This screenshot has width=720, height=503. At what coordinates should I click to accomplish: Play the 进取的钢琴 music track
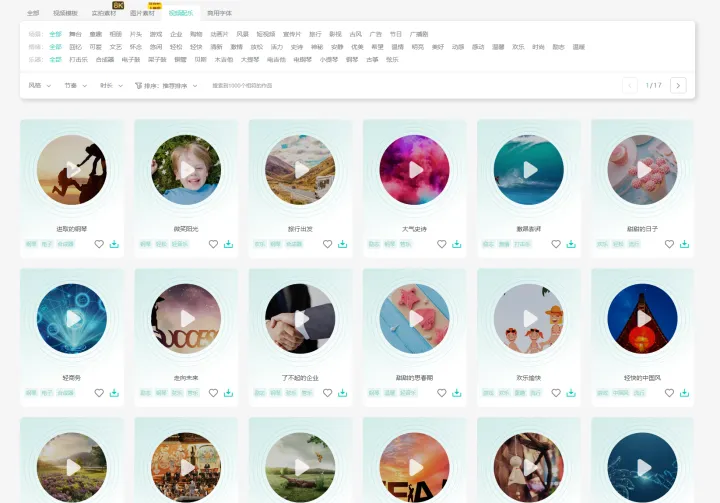(x=72, y=170)
